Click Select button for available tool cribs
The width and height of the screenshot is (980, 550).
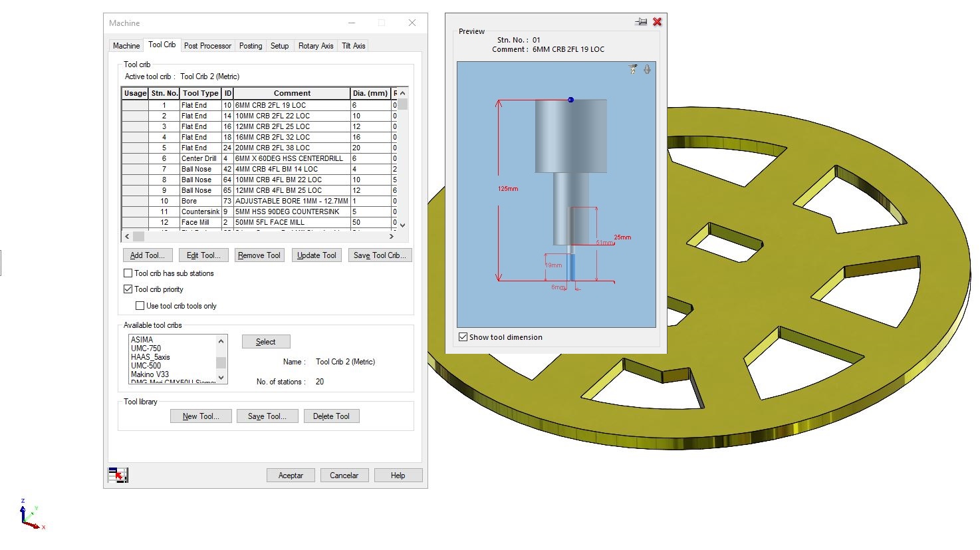coord(266,342)
